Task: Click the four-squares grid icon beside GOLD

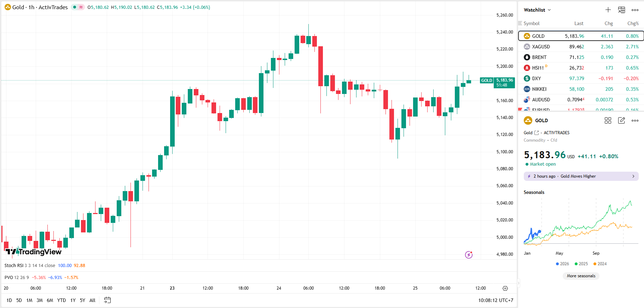Action: point(608,120)
